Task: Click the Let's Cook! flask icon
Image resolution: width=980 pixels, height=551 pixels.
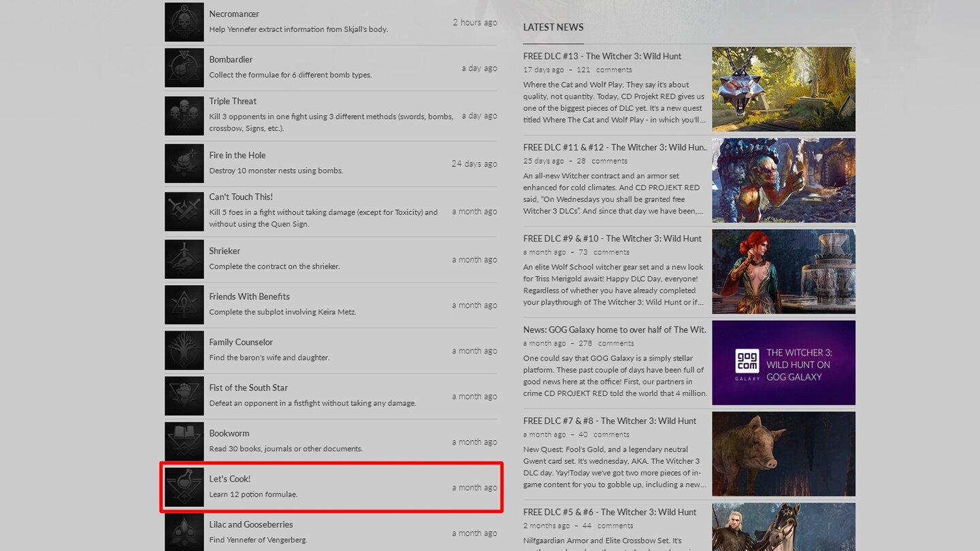Action: (184, 487)
